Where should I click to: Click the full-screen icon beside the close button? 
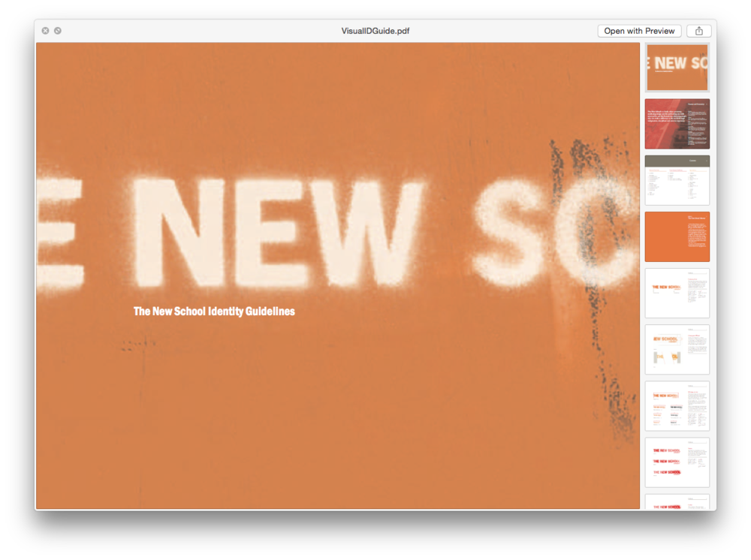pos(58,31)
